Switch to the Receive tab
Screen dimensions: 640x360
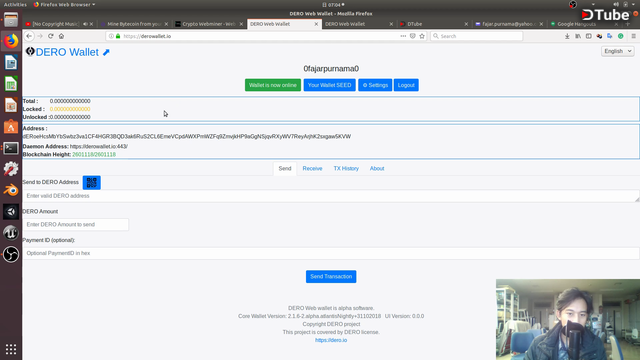(x=312, y=168)
